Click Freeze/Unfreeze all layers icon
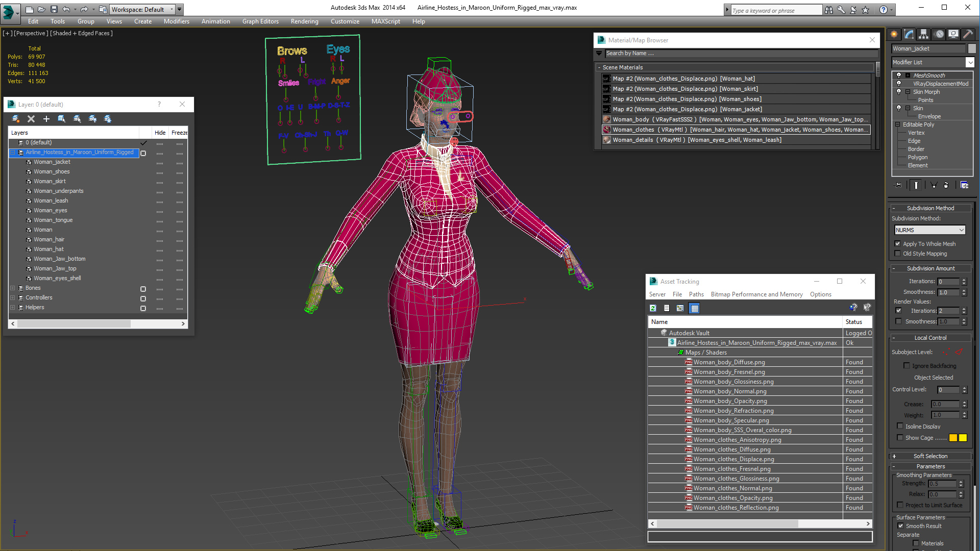Screen dimensions: 980x551 108,119
